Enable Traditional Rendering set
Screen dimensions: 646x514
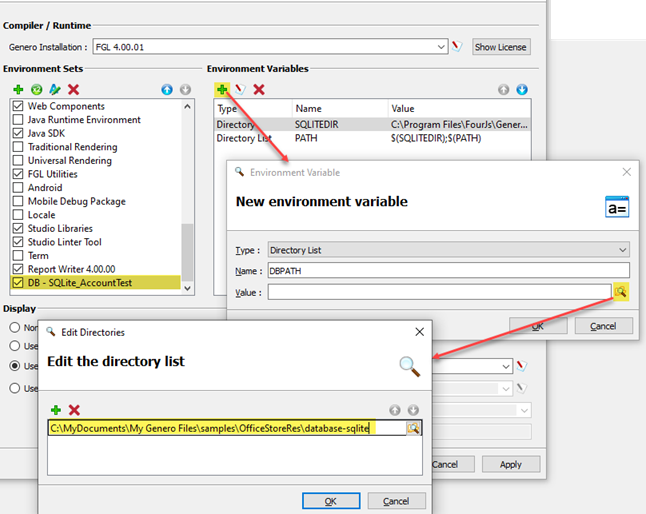pos(18,147)
